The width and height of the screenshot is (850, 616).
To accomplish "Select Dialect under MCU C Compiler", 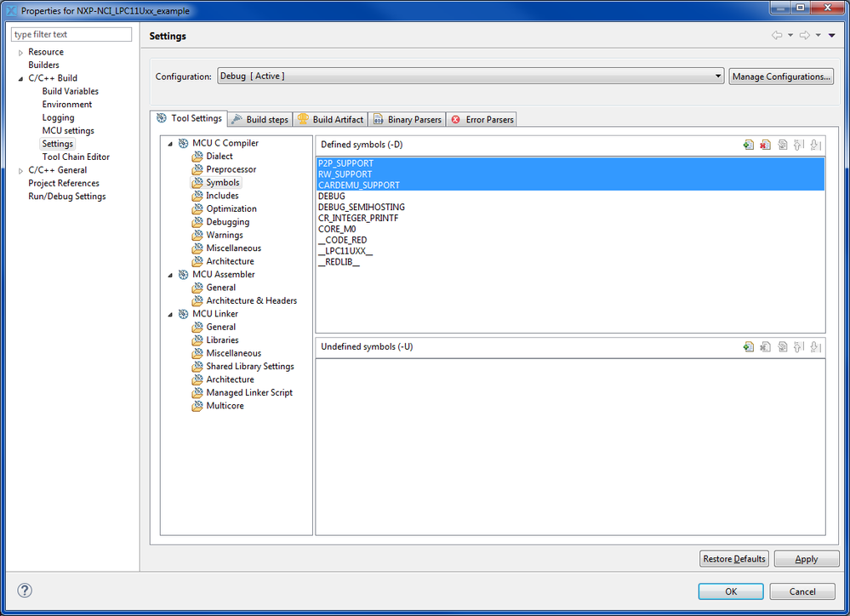I will tap(219, 157).
